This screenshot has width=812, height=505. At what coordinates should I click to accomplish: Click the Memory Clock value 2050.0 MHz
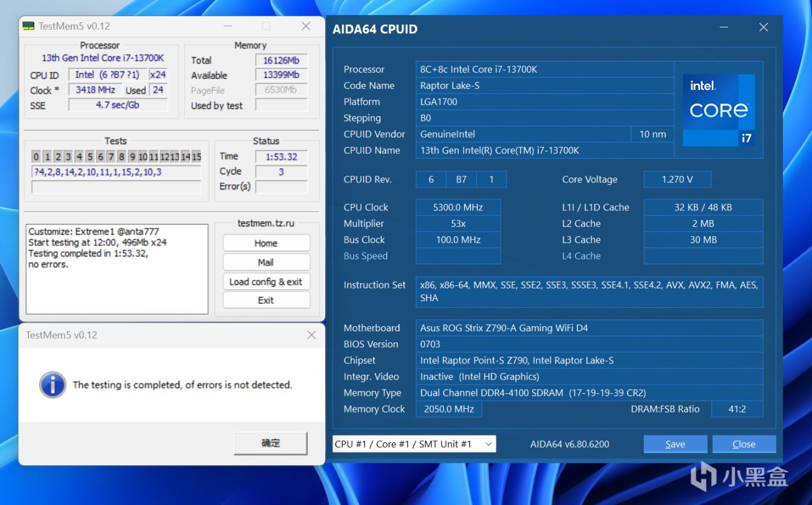coord(449,409)
